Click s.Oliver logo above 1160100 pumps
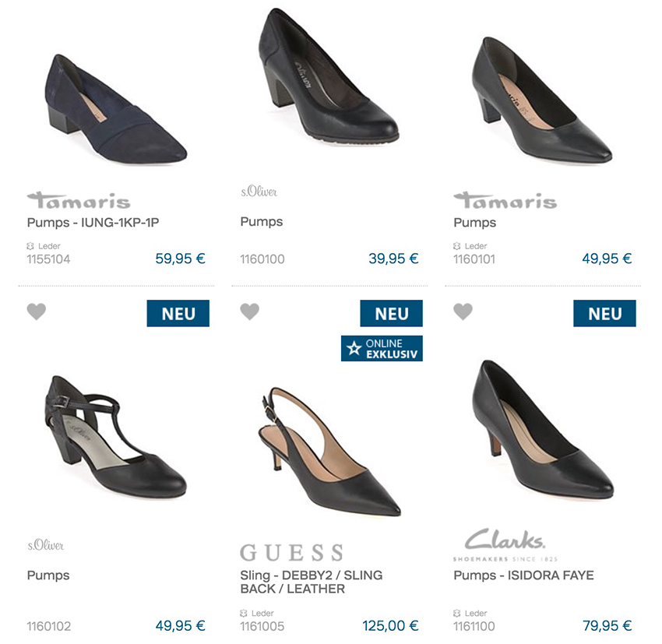662x644 pixels. coord(259,191)
